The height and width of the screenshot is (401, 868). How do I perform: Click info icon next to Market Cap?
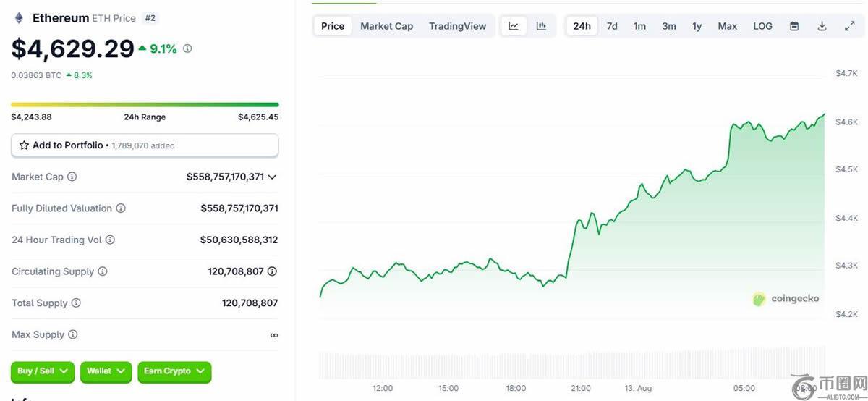72,177
